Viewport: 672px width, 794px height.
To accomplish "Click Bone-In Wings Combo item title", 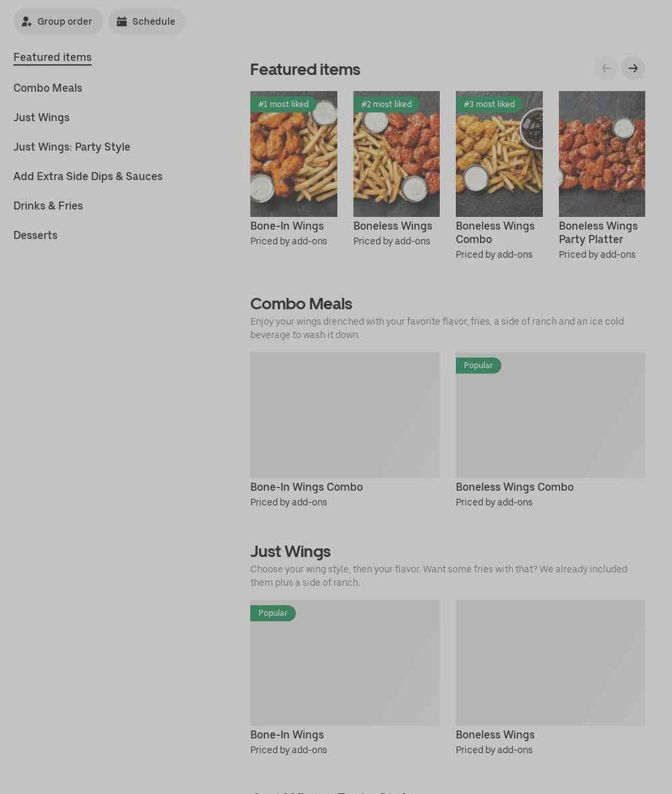I will tap(307, 487).
